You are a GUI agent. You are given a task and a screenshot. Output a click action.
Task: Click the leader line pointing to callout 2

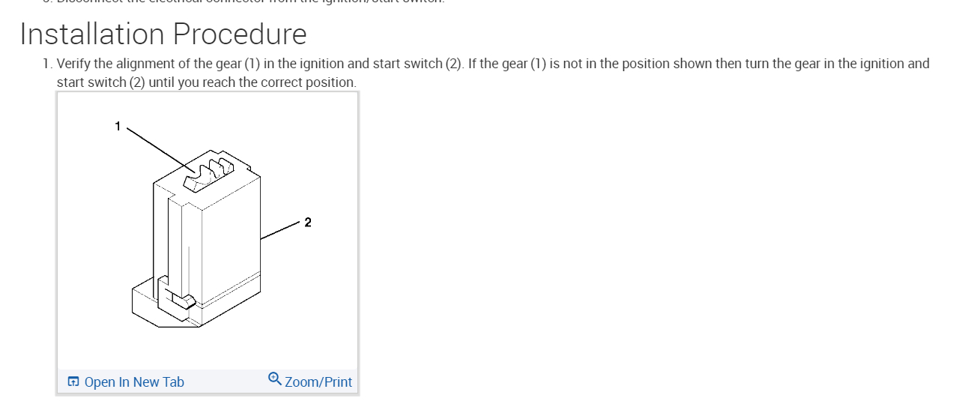281,230
